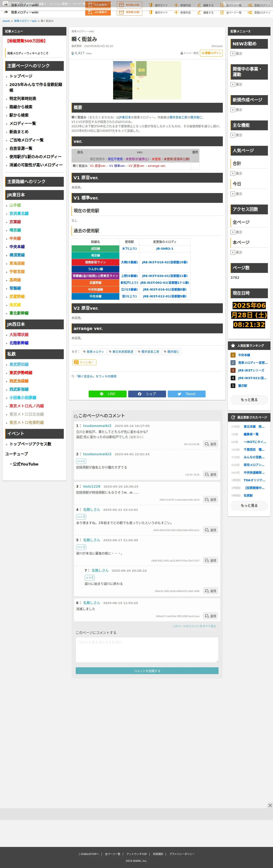Click JR-SHR3-1 in the table
The image size is (273, 868).
click(165, 249)
